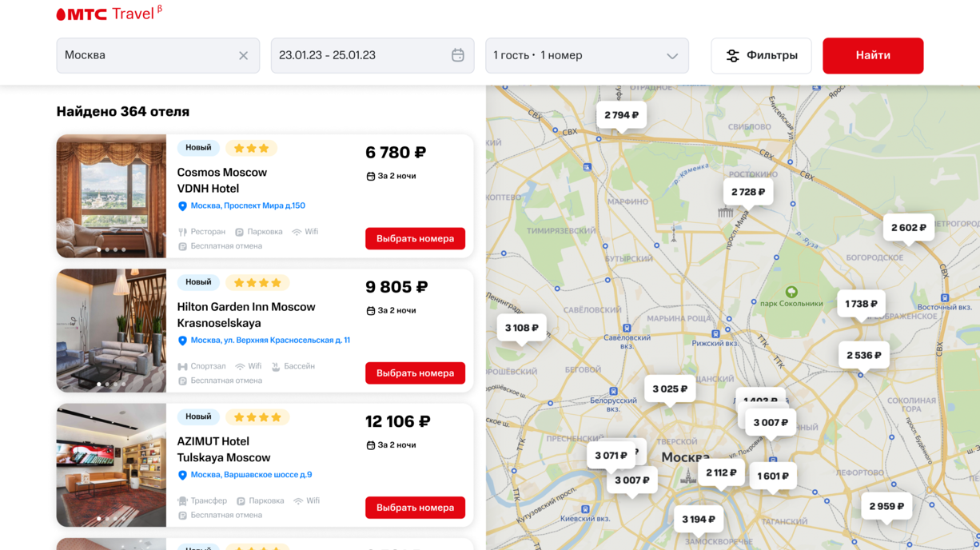Click the Спортзал amenity icon on Hilton card
The height and width of the screenshot is (550, 980).
pyautogui.click(x=182, y=366)
